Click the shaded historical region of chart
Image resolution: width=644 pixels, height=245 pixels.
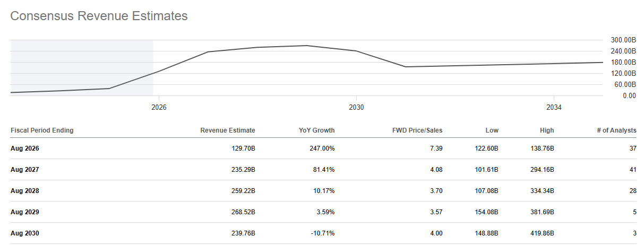click(82, 68)
